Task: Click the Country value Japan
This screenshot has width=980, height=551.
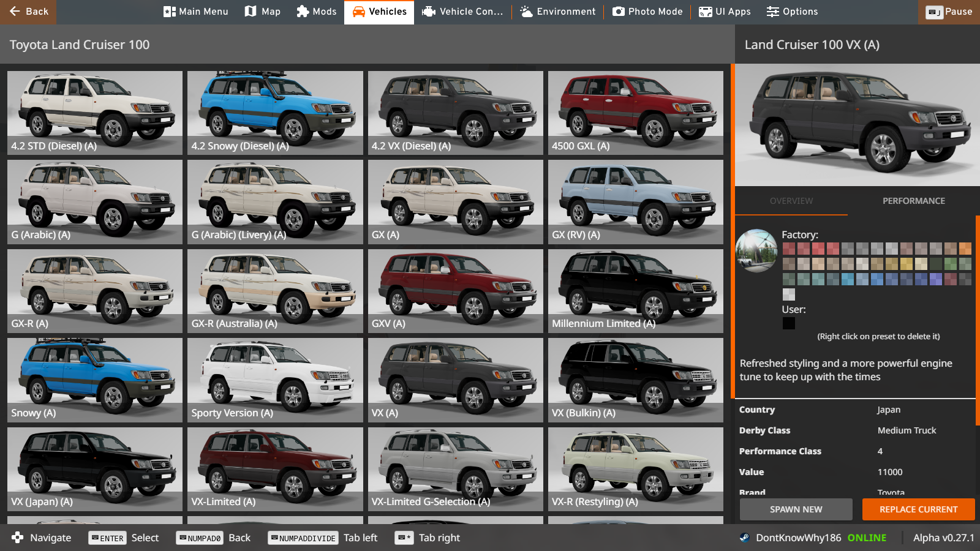Action: tap(889, 410)
